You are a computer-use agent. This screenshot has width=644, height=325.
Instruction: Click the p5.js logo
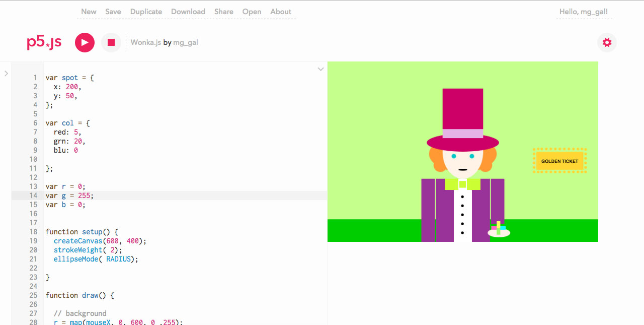tap(44, 42)
